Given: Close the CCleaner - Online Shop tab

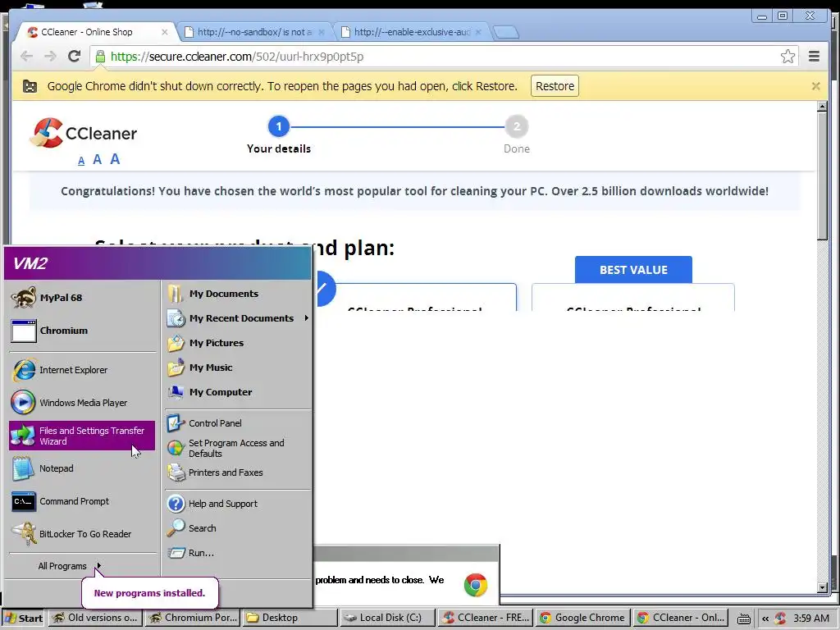Looking at the screenshot, I should click(x=164, y=32).
